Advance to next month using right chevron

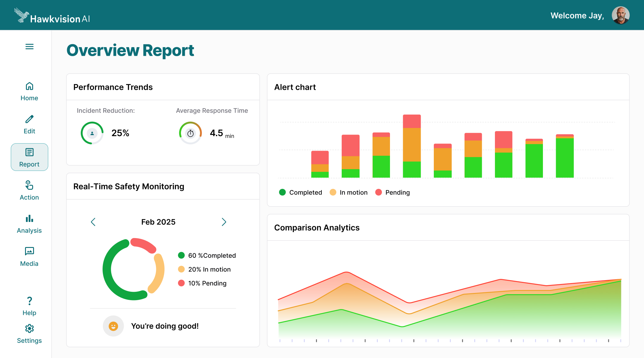(x=224, y=222)
